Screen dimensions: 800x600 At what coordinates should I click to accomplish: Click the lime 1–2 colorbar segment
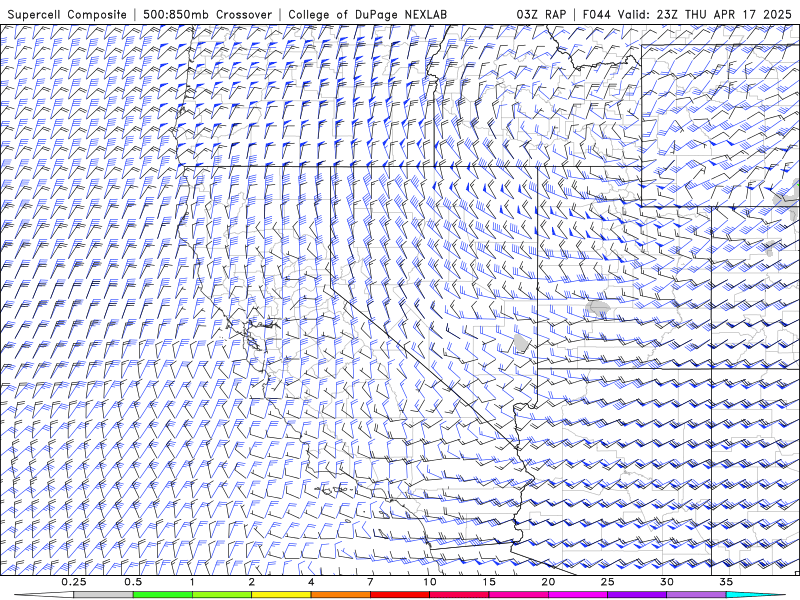[221, 595]
